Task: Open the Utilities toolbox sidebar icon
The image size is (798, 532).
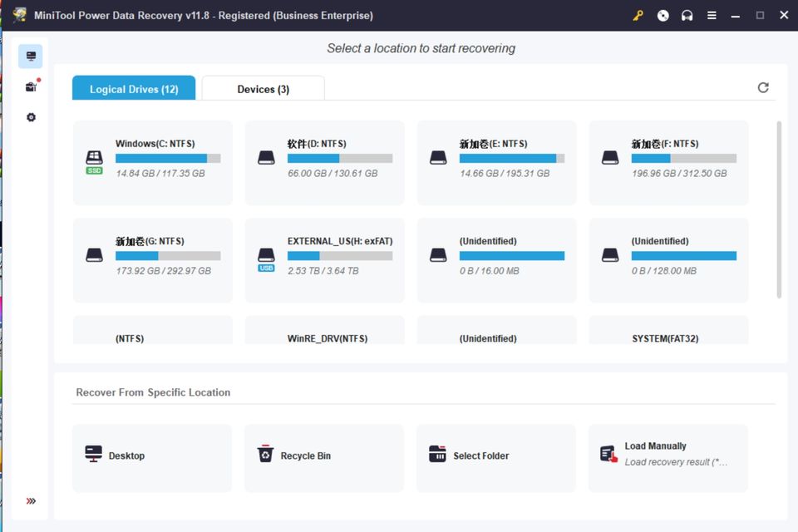Action: (x=31, y=87)
